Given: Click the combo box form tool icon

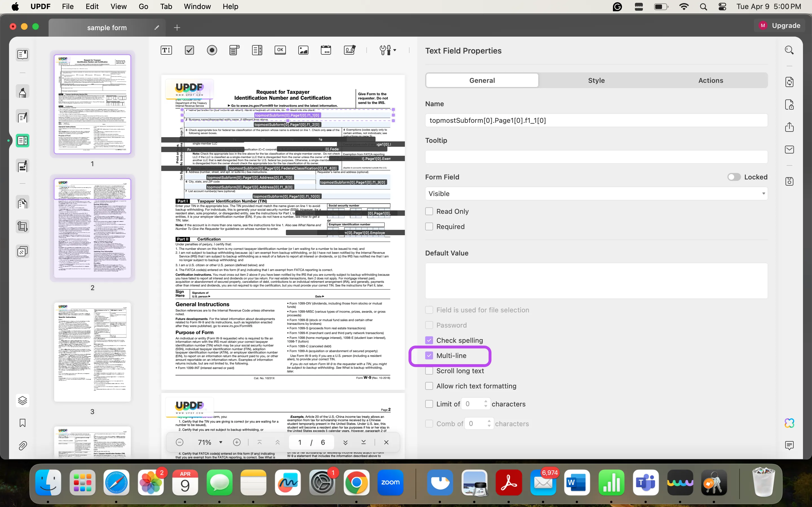Looking at the screenshot, I should coord(234,50).
